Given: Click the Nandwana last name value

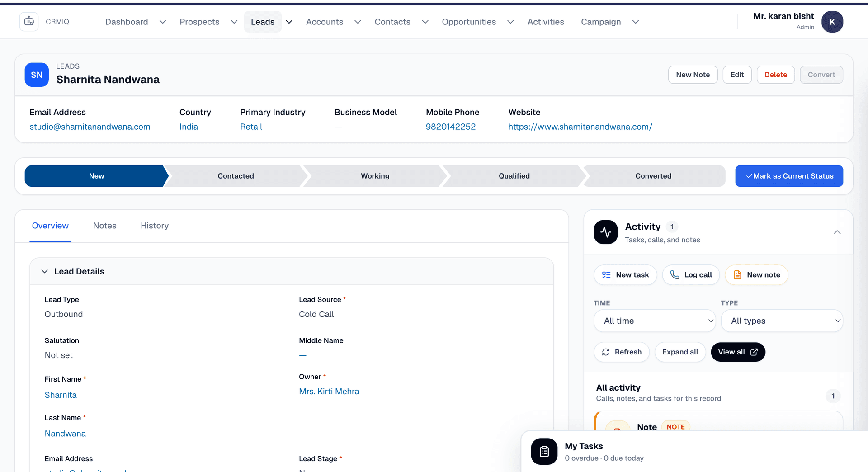Looking at the screenshot, I should (x=65, y=434).
